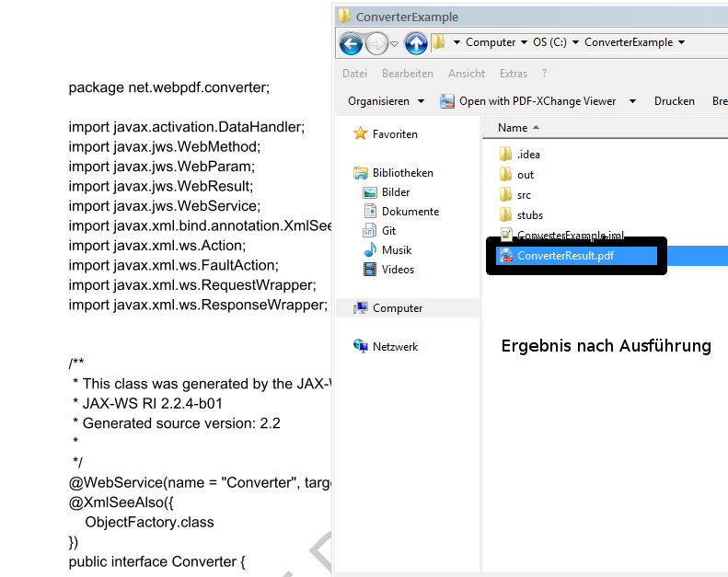Open the Ansicht menu
Viewport: 728px width, 577px height.
coord(466,74)
